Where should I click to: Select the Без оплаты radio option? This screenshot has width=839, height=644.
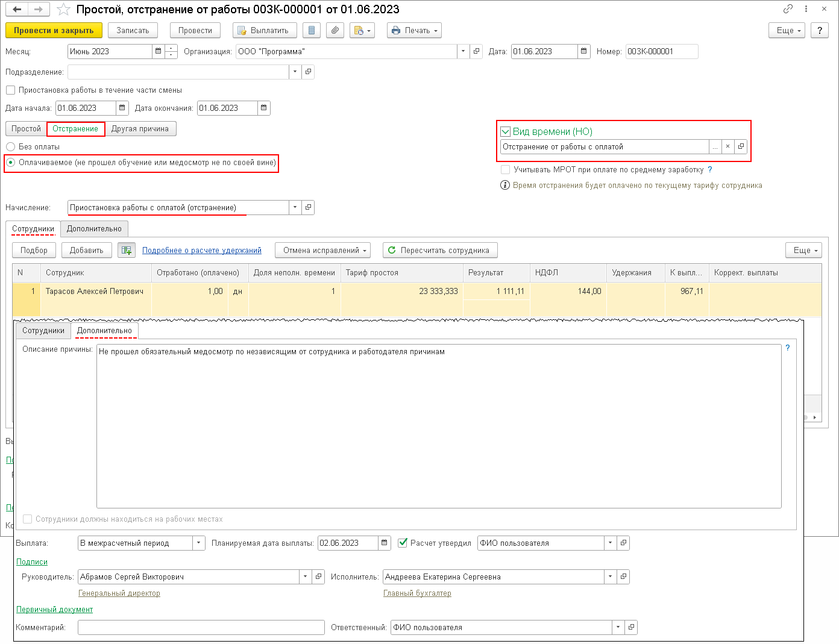coord(10,146)
